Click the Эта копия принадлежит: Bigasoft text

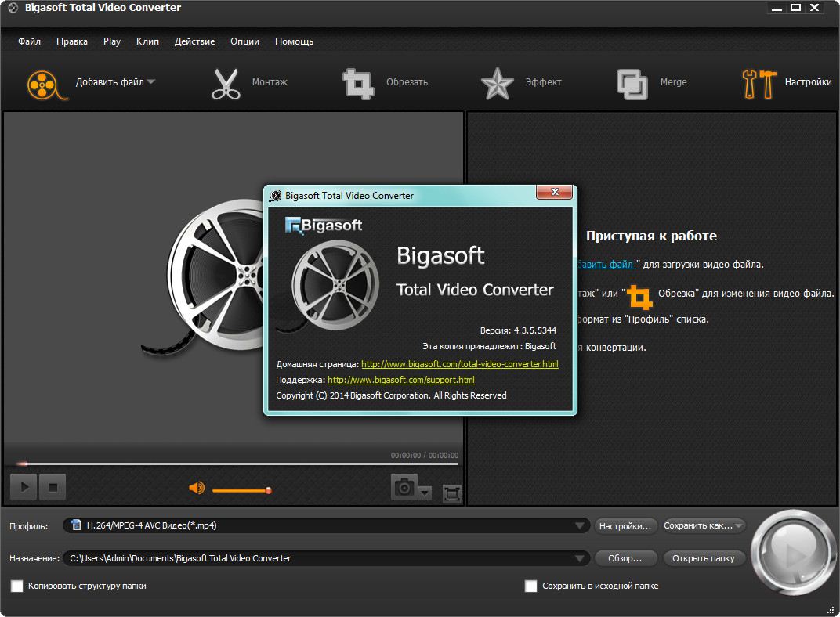point(489,346)
